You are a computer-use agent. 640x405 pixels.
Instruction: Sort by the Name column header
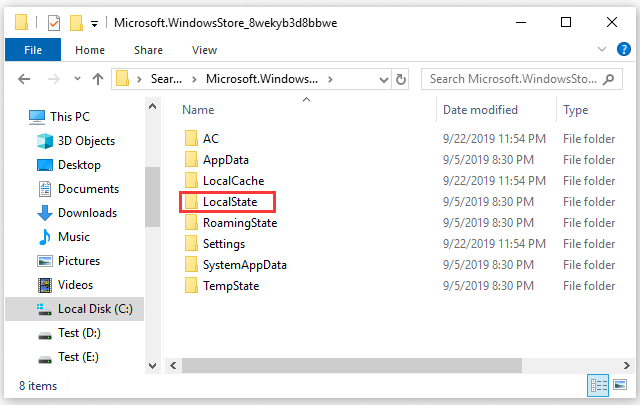click(x=198, y=110)
